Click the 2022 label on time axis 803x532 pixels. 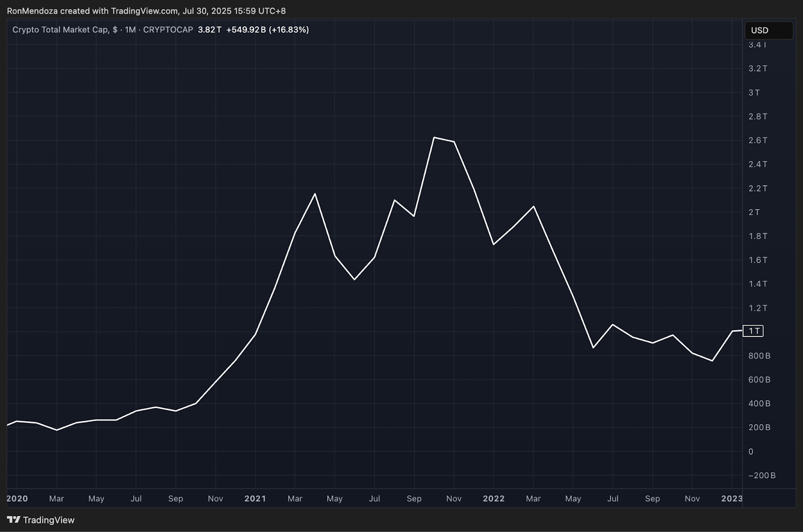click(493, 498)
